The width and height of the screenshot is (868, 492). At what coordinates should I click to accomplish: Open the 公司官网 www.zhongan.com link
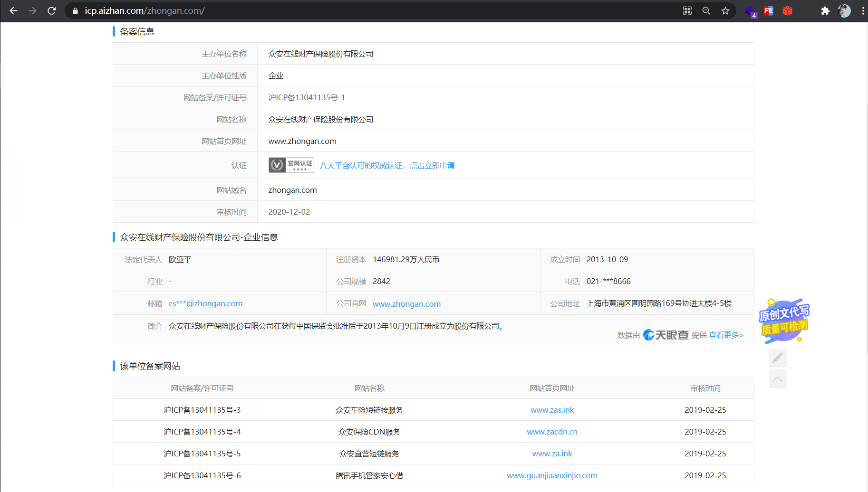[x=406, y=304]
